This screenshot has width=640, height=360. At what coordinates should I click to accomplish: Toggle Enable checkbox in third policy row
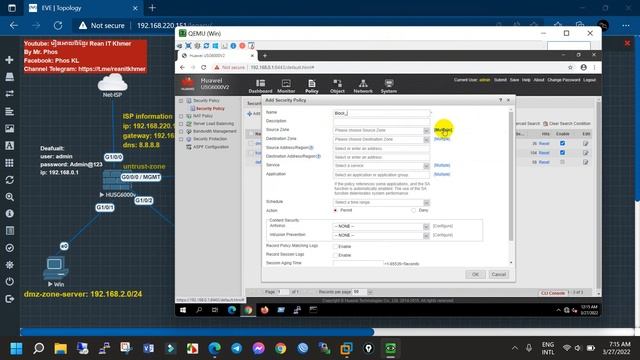tap(562, 162)
